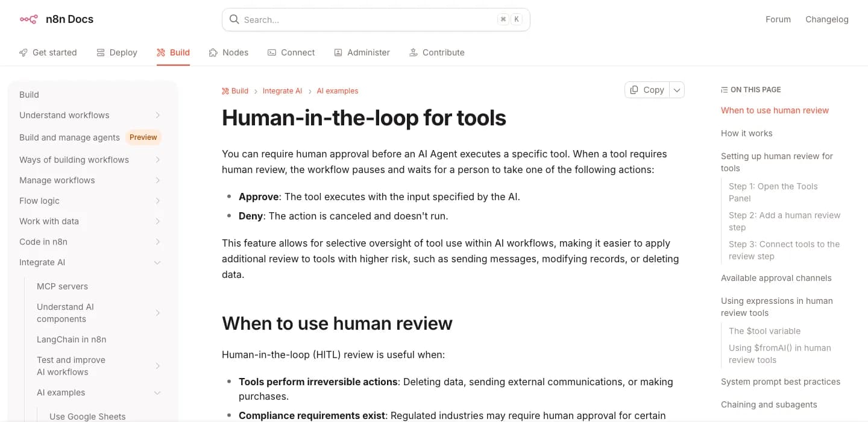Open AI examples breadcrumb link
The image size is (868, 422).
tap(338, 91)
